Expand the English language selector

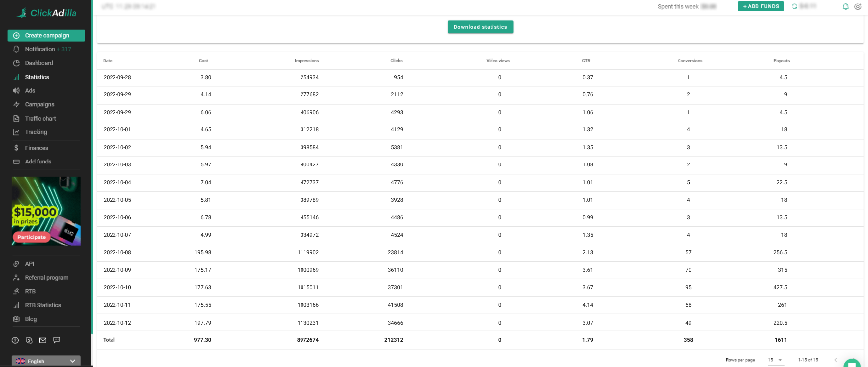(46, 361)
